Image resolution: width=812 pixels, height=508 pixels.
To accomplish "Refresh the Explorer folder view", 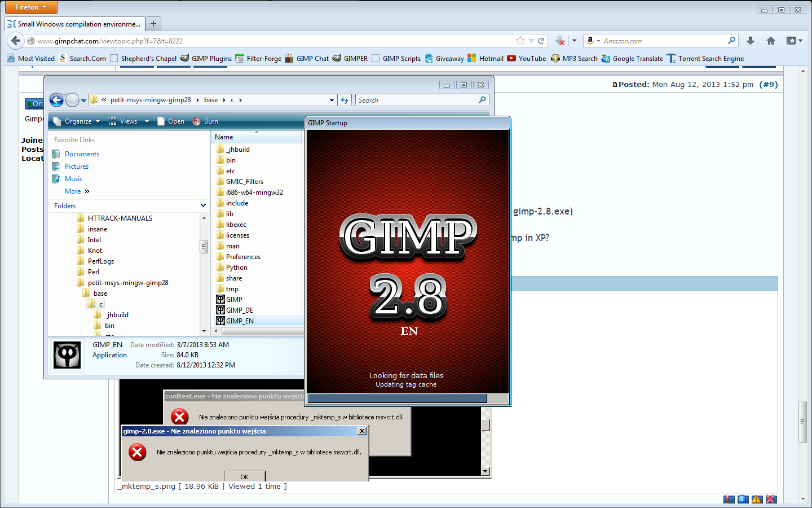I will pyautogui.click(x=345, y=100).
